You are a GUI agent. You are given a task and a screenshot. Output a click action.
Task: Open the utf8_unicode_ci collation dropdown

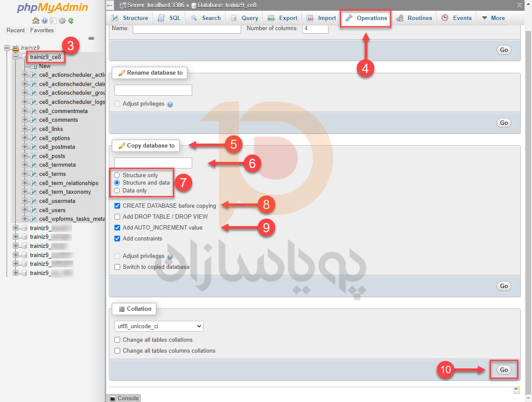[x=159, y=326]
